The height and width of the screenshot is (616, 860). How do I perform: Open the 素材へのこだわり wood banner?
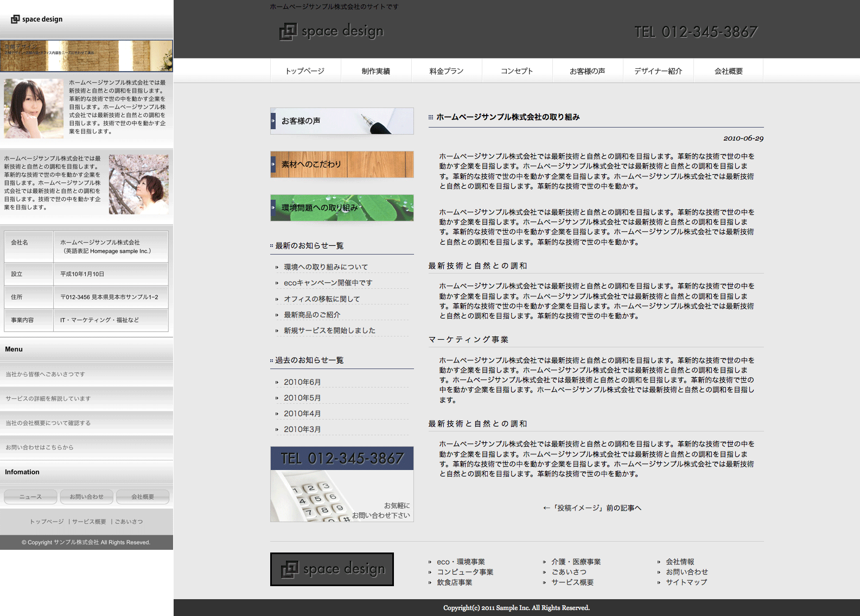[342, 164]
